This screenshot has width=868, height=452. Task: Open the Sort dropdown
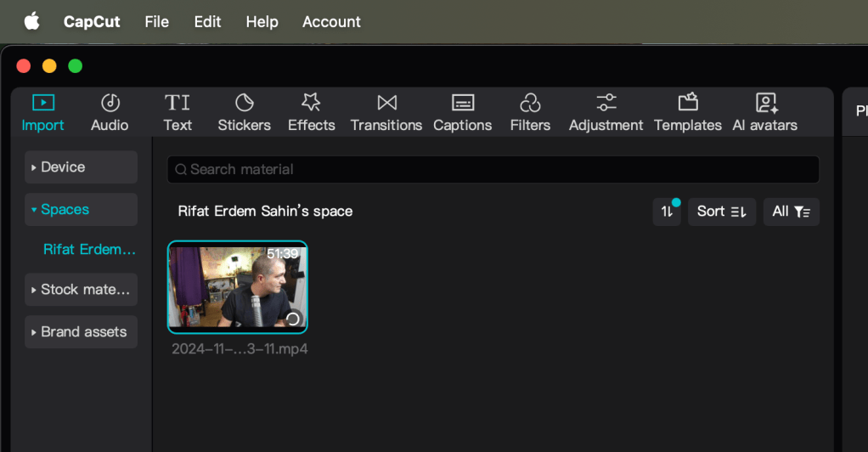coord(722,212)
